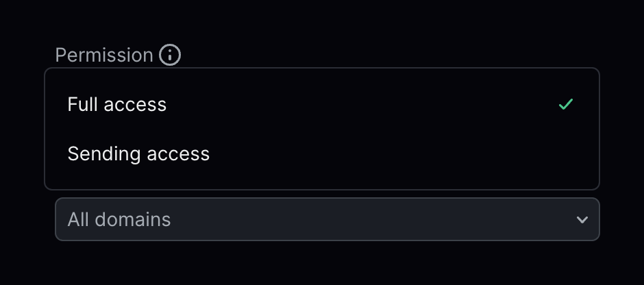Click the info icon beside Permission
644x285 pixels.
170,55
